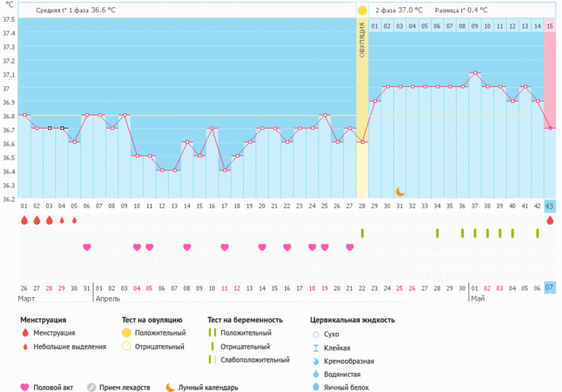This screenshot has width=562, height=392.
Task: Click the yellow ovulation sun icon at top
Action: [x=362, y=10]
